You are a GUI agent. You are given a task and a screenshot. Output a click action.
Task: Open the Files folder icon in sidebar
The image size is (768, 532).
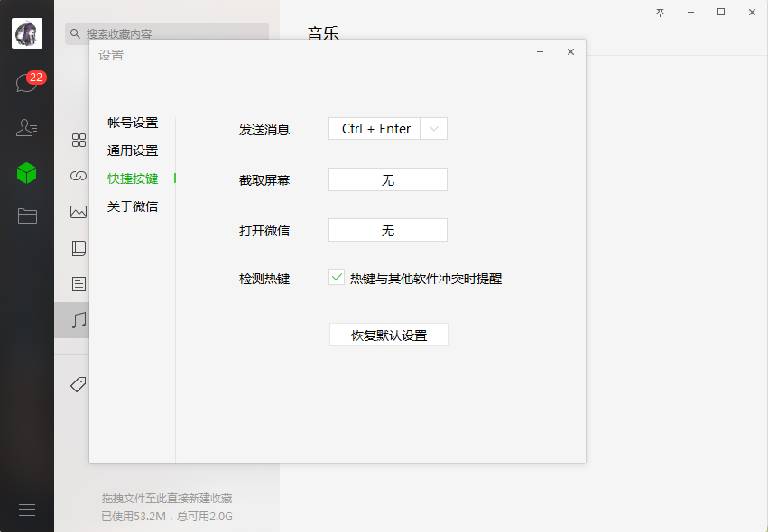(x=27, y=215)
